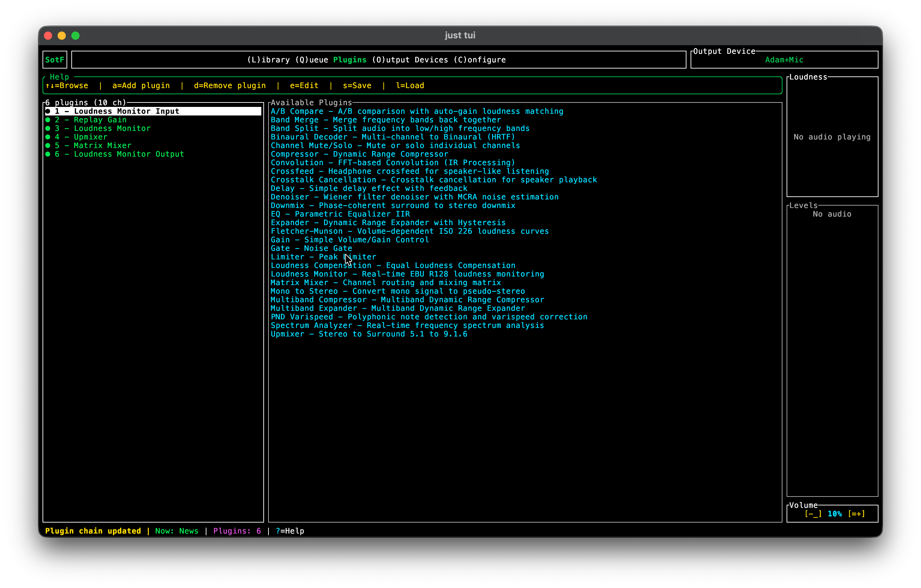Click Now: News in status bar

pyautogui.click(x=177, y=531)
